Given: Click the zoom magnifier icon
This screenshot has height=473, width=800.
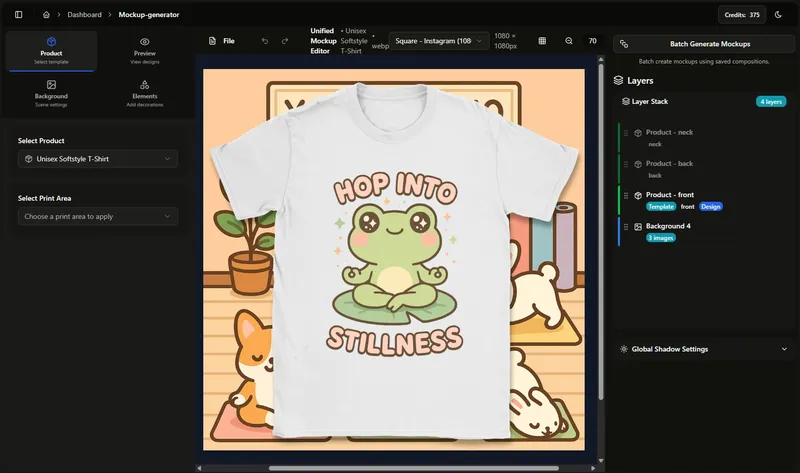Looking at the screenshot, I should click(569, 41).
